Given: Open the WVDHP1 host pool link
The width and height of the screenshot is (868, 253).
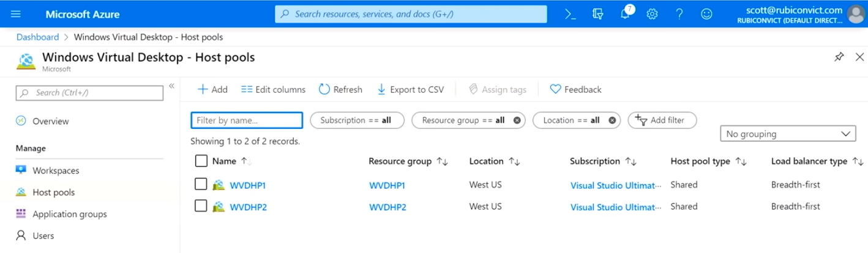Looking at the screenshot, I should [x=247, y=185].
